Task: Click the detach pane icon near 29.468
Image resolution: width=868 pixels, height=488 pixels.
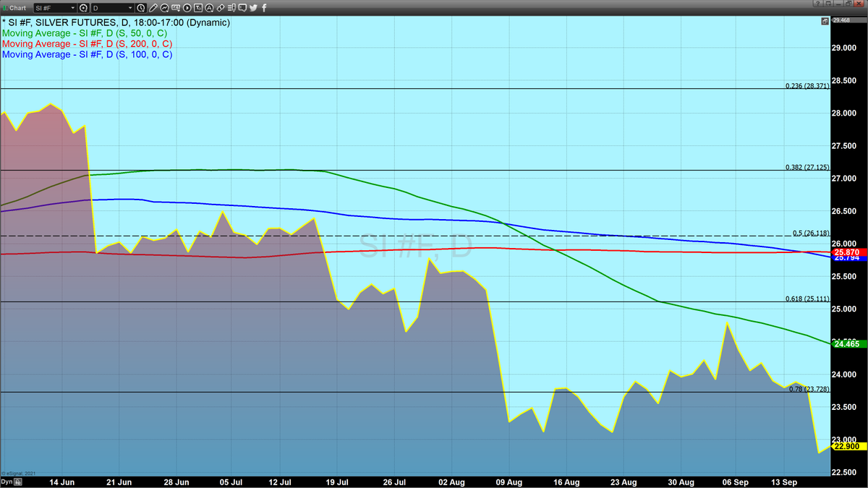Action: pos(825,21)
